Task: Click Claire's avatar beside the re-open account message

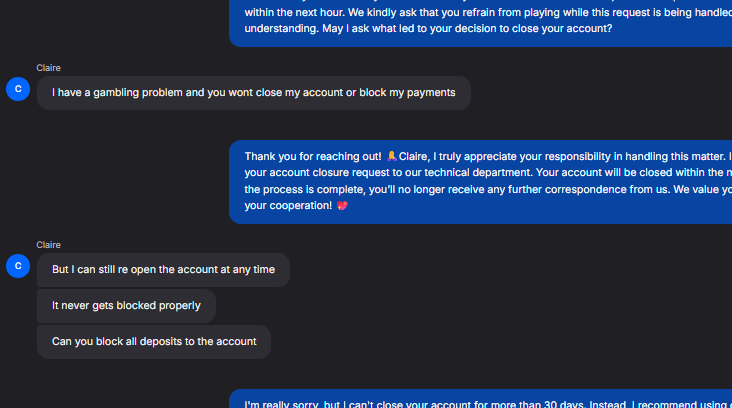Action: coord(18,266)
